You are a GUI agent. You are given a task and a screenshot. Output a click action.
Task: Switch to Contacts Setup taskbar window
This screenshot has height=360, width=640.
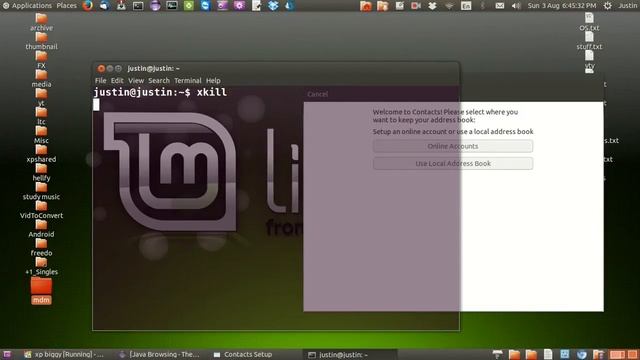[243, 354]
